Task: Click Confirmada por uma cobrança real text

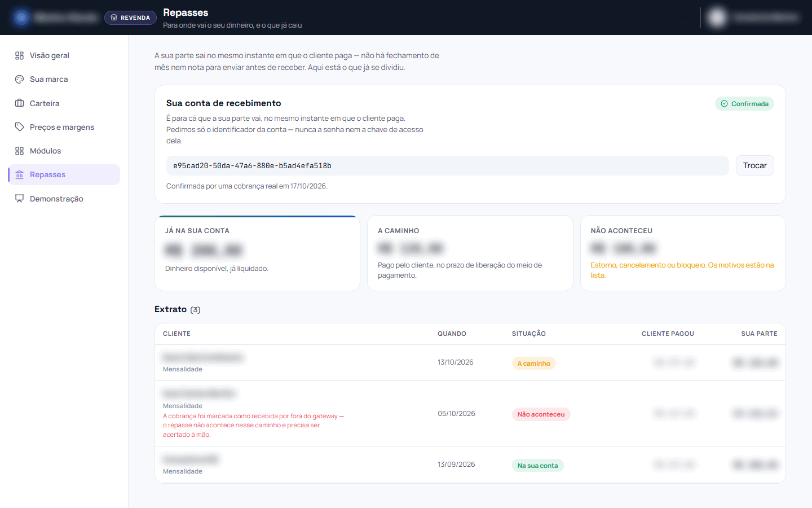Action: click(x=246, y=186)
